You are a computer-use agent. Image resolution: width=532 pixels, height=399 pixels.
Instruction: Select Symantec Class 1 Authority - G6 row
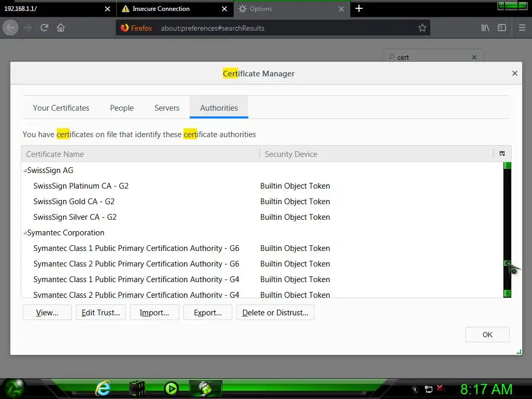click(x=262, y=248)
